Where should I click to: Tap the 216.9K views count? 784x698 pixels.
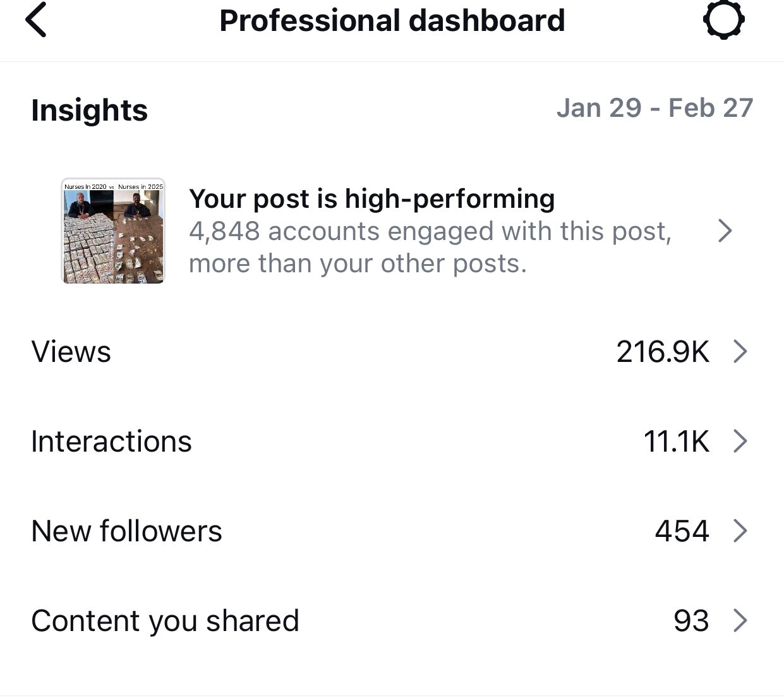(x=663, y=352)
